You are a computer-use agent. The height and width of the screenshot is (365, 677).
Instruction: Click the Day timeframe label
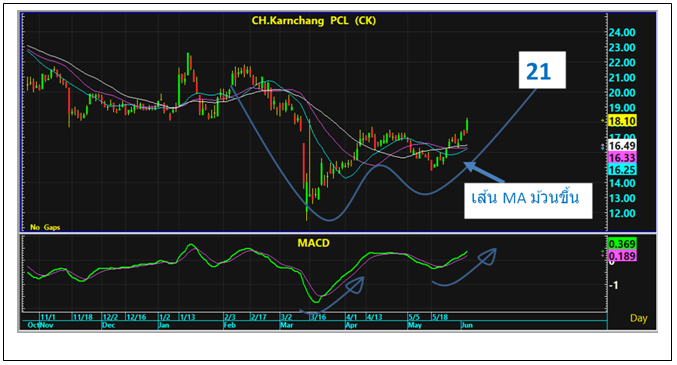[639, 318]
